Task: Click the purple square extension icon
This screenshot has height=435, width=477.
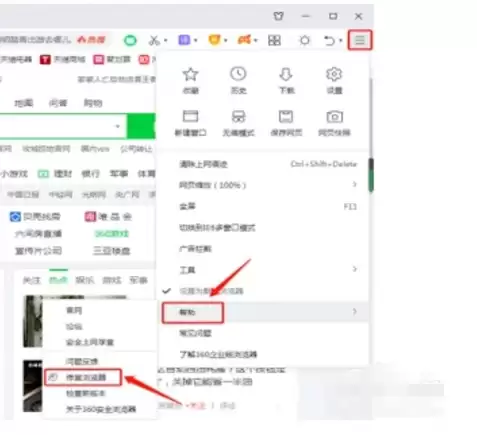Action: pyautogui.click(x=184, y=40)
